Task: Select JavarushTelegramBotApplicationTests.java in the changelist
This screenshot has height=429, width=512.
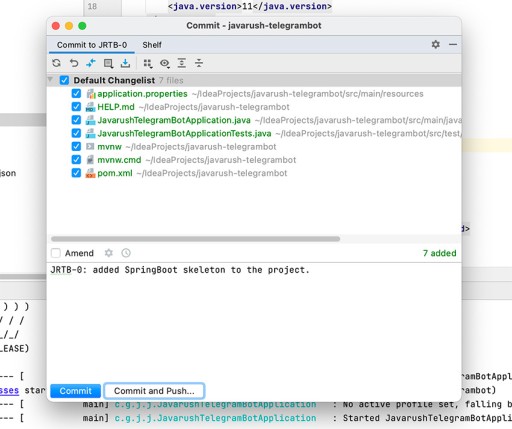Action: (x=254, y=134)
